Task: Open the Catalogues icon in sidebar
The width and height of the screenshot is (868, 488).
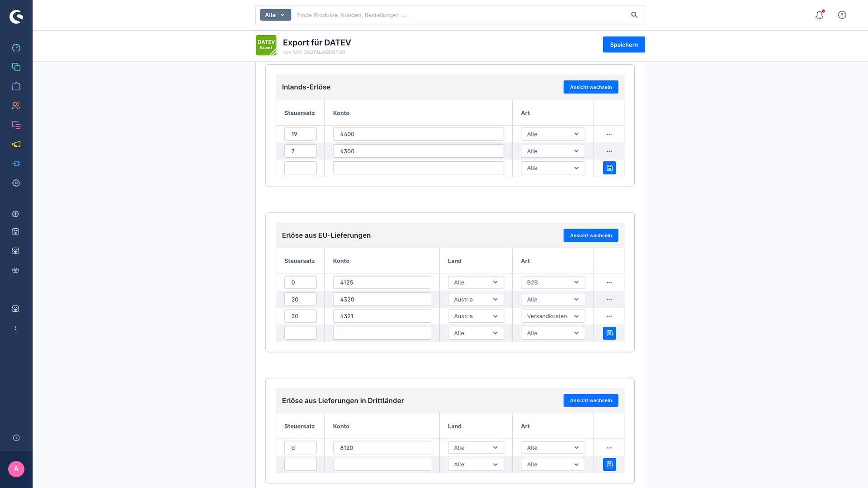Action: pos(16,67)
